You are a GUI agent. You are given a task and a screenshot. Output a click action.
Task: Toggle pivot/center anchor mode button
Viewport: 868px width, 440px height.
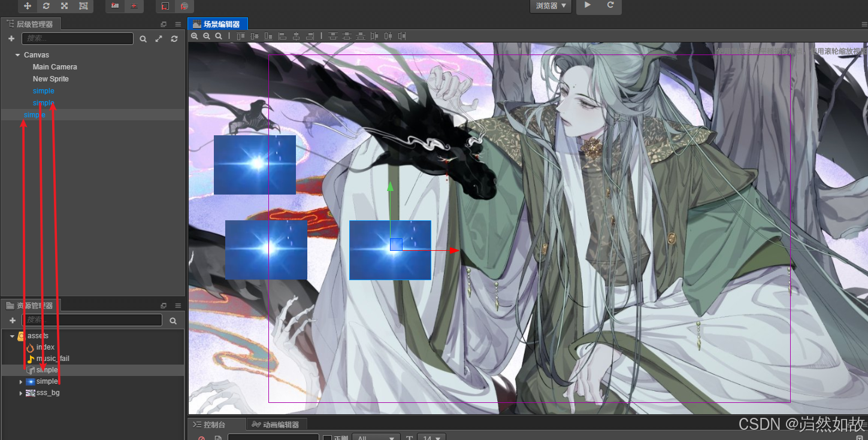pos(115,6)
